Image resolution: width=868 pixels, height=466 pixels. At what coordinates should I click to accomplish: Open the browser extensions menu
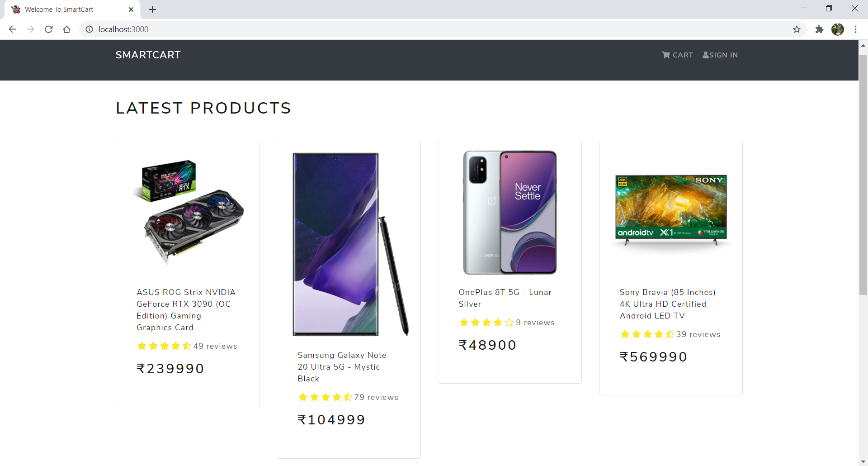click(819, 29)
